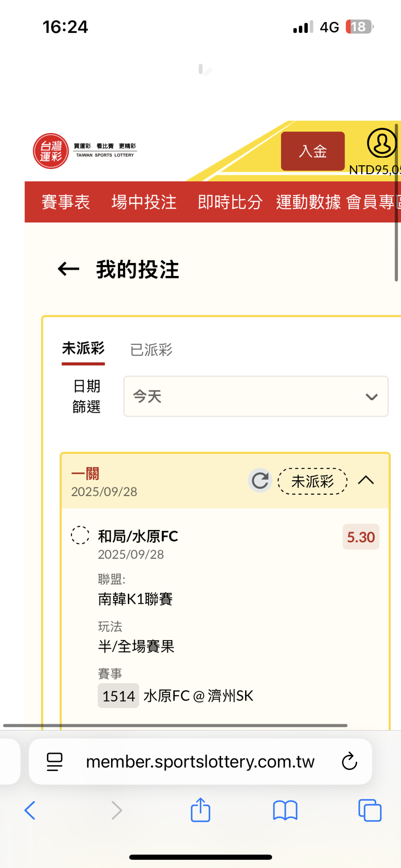Open page settings icon in address bar
The width and height of the screenshot is (401, 868).
pyautogui.click(x=55, y=761)
